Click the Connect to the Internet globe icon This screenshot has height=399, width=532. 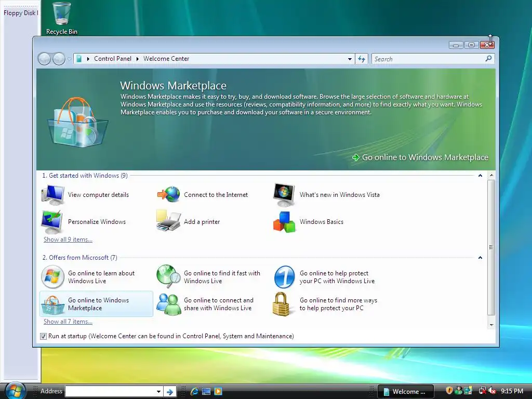(x=169, y=194)
